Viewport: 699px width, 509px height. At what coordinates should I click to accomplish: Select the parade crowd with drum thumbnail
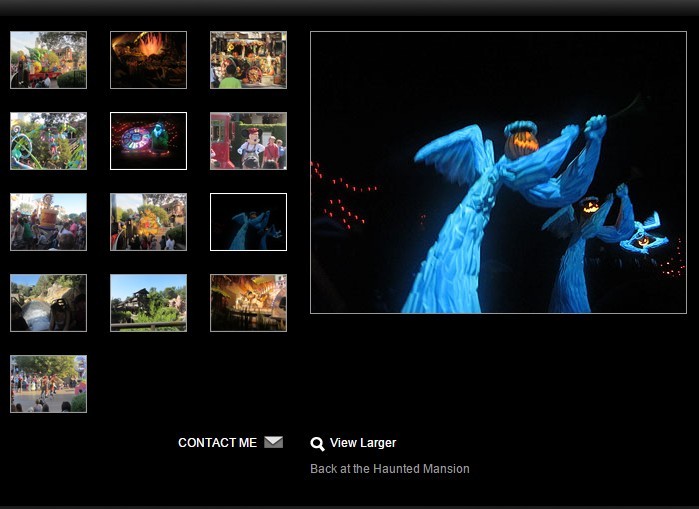coord(49,222)
